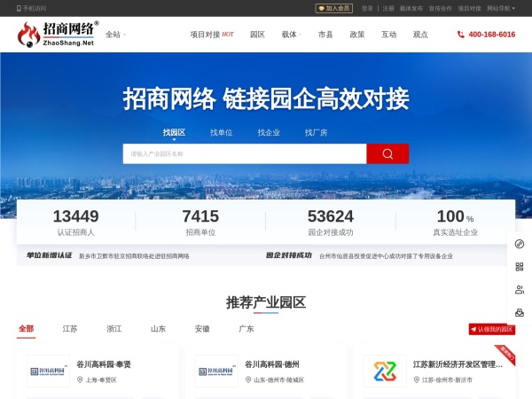The width and height of the screenshot is (532, 399).
Task: Show the QR code sidebar icon
Action: point(519,267)
